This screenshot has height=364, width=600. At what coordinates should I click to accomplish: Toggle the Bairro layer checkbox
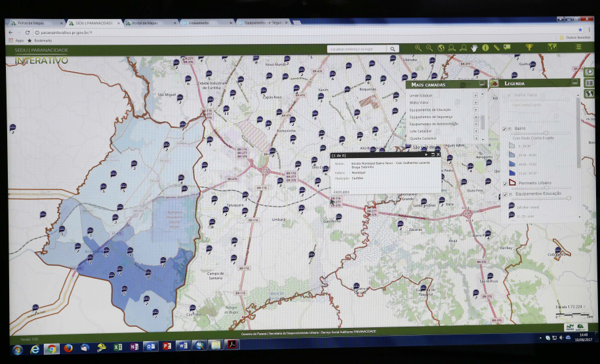coord(504,129)
